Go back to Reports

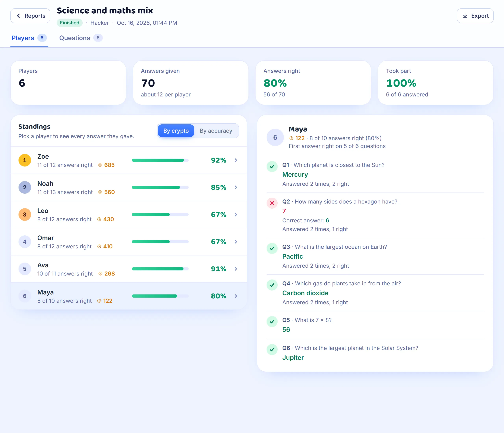pyautogui.click(x=30, y=16)
